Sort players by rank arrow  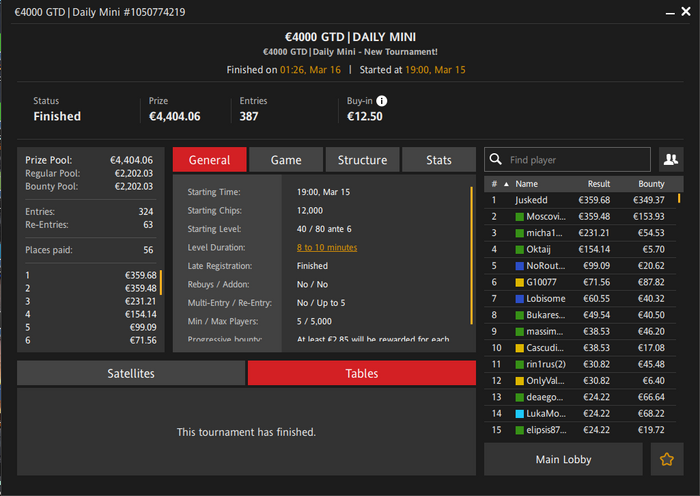[x=506, y=184]
